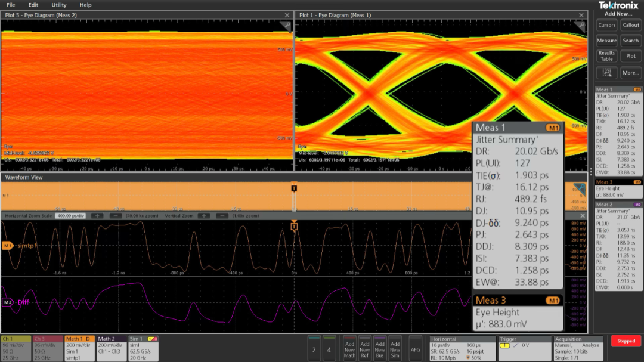Open the More... add-new options
The height and width of the screenshot is (362, 644).
(630, 73)
